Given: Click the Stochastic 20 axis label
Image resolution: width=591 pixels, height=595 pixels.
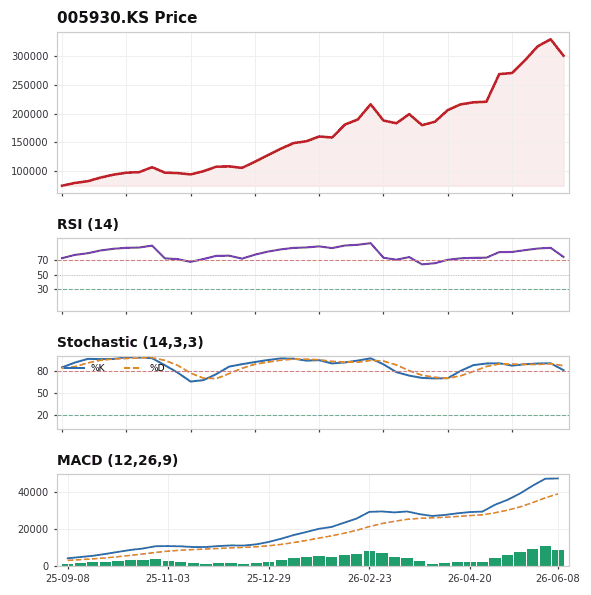Looking at the screenshot, I should 43,416.
